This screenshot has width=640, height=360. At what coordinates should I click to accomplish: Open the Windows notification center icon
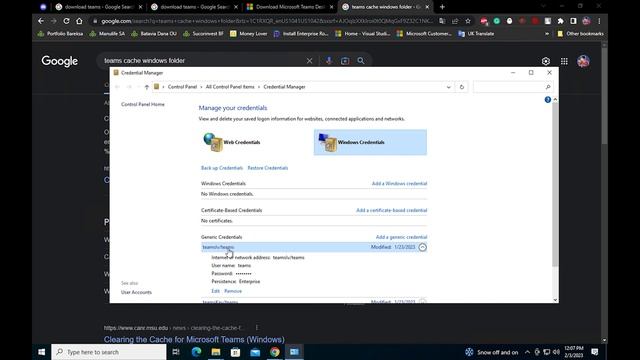pos(595,352)
